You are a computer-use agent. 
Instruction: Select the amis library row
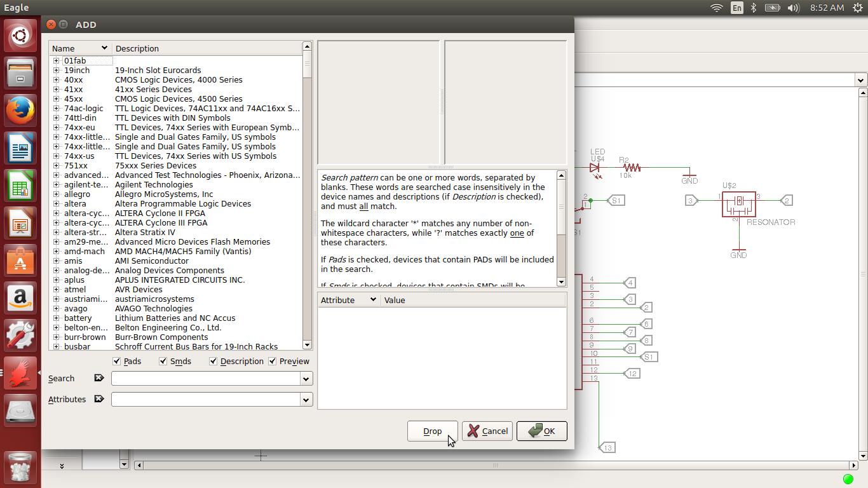(x=176, y=261)
